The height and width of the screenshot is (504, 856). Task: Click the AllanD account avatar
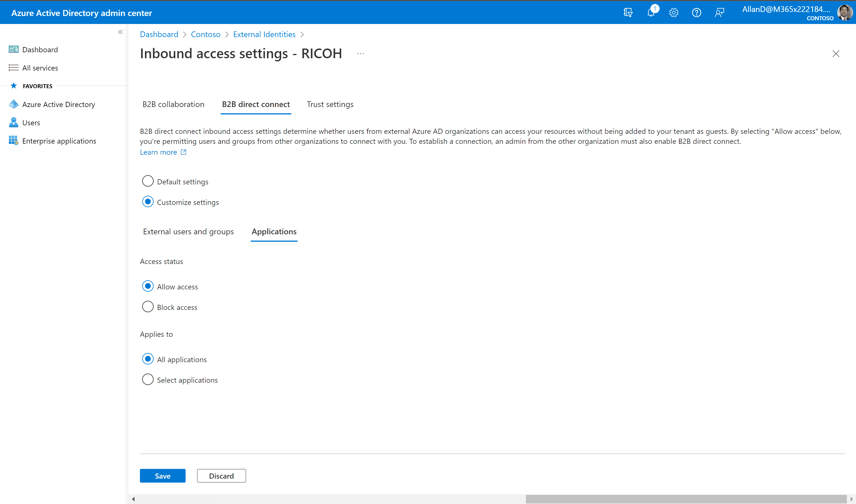[845, 13]
